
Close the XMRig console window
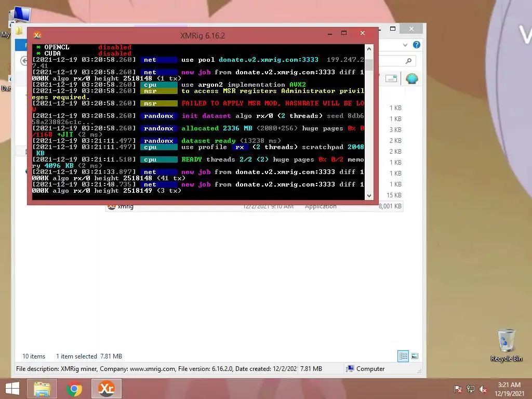click(362, 33)
